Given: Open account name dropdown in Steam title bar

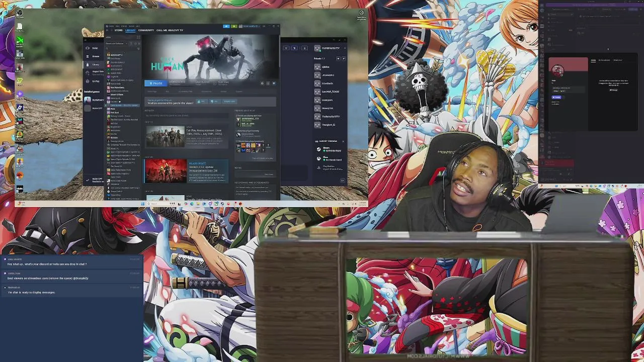Looking at the screenshot, I should 251,26.
